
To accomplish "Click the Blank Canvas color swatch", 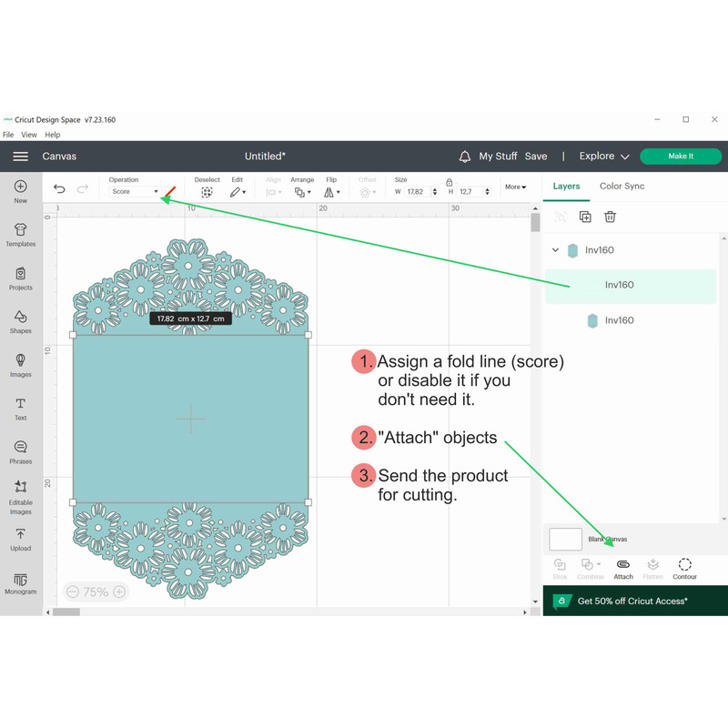I will 565,539.
